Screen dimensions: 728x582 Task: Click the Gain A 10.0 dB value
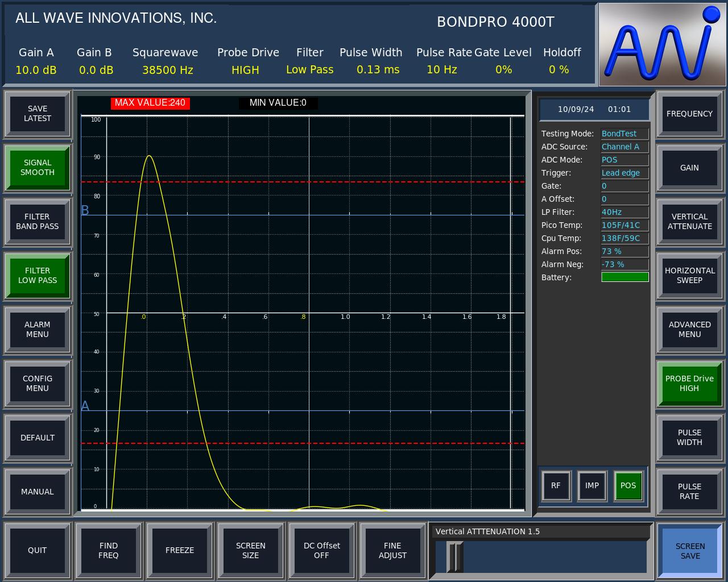[36, 70]
